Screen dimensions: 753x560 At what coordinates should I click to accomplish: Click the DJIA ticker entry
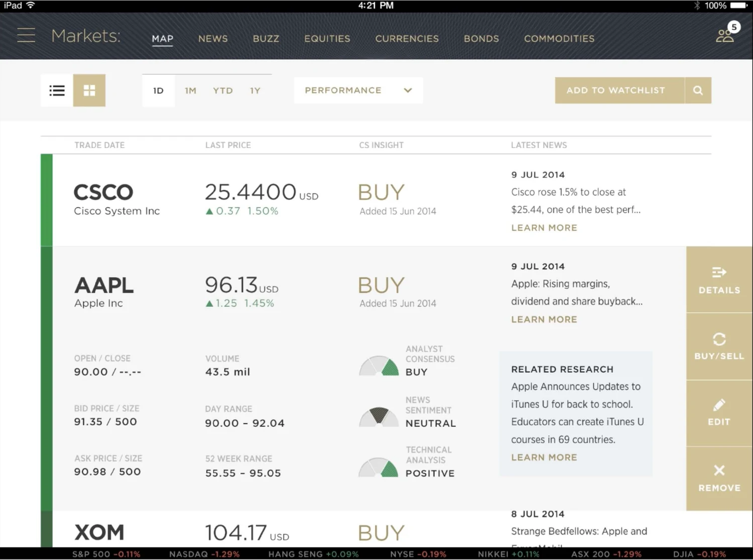click(x=699, y=554)
